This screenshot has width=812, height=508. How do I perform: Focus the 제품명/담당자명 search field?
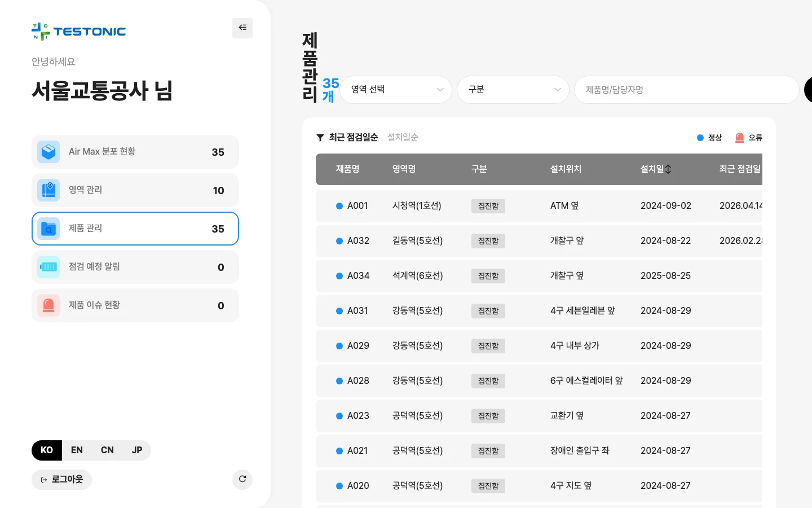[686, 90]
